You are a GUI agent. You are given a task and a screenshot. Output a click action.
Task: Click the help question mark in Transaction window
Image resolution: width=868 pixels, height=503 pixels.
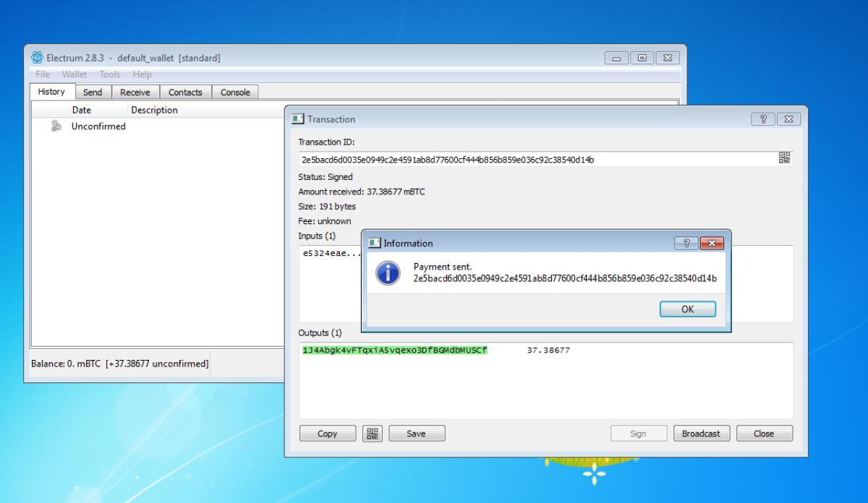point(762,119)
